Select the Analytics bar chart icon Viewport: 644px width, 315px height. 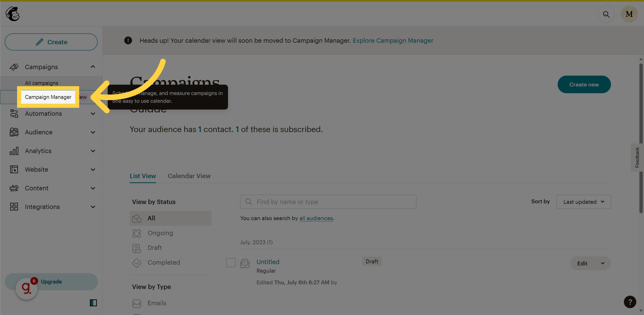pyautogui.click(x=14, y=151)
